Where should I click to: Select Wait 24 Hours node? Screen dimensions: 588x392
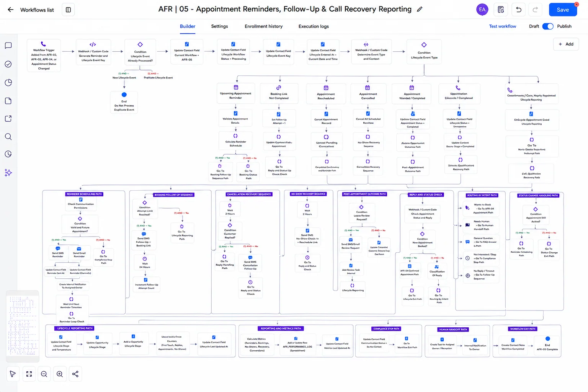click(145, 263)
